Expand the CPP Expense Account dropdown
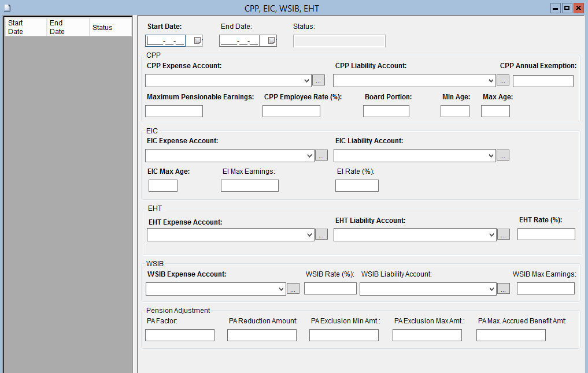 [x=306, y=80]
